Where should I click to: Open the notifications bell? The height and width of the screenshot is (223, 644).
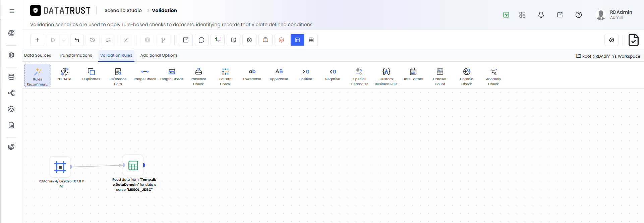(541, 15)
